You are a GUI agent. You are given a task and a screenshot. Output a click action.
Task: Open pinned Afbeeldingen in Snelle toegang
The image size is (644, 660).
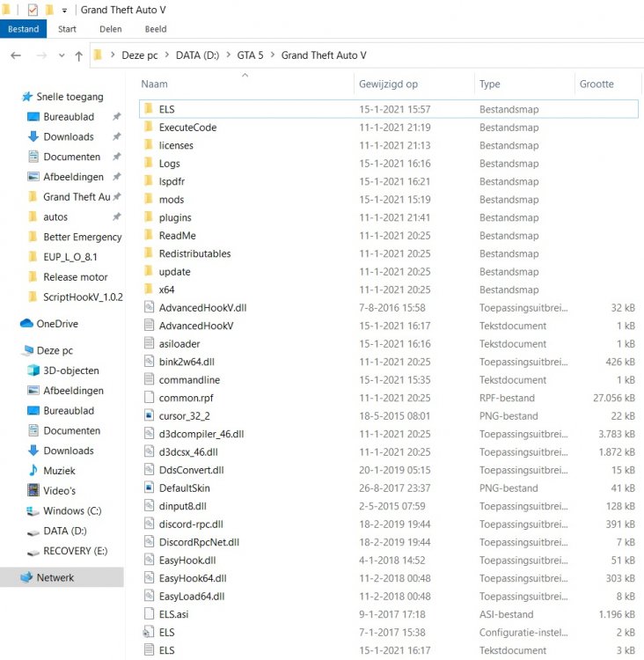point(73,177)
